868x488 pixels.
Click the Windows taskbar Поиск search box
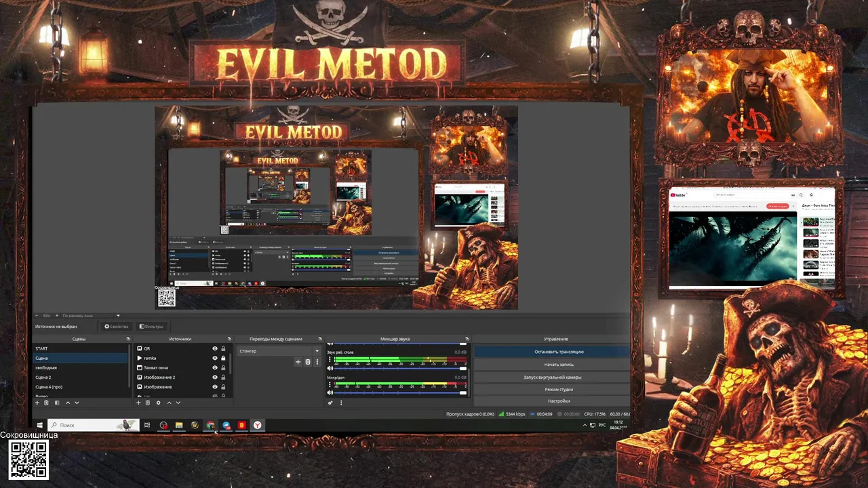(x=92, y=425)
